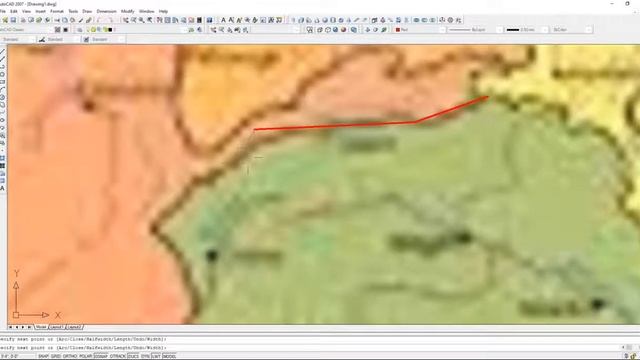640x360 pixels.
Task: Click the Save floppy disk icon
Action: pyautogui.click(x=13, y=20)
